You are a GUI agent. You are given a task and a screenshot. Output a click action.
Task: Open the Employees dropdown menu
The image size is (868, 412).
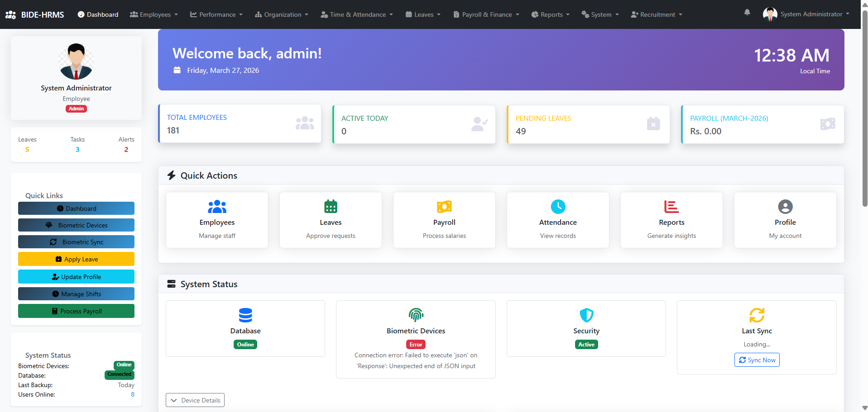pyautogui.click(x=153, y=14)
